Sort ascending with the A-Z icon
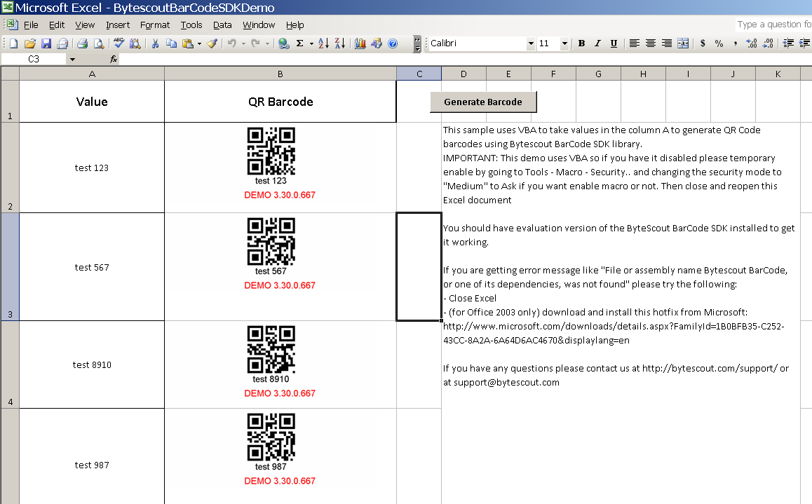Viewport: 812px width, 504px height. pyautogui.click(x=323, y=43)
